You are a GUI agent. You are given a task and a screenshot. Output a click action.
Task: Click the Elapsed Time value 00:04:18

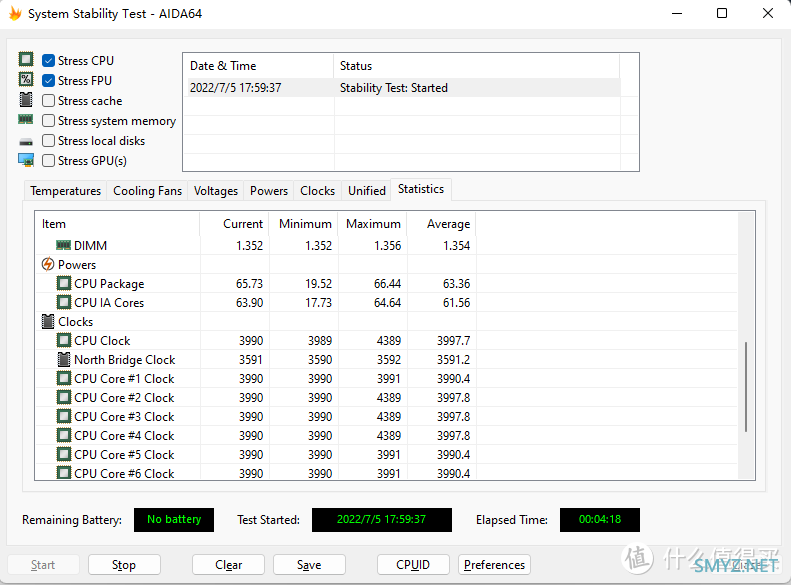(x=600, y=519)
